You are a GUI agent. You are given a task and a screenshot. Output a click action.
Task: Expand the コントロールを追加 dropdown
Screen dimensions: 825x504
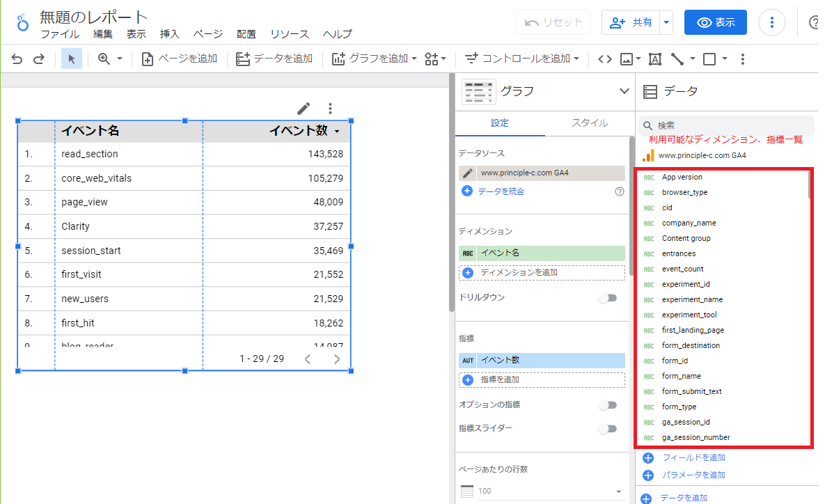tap(522, 59)
